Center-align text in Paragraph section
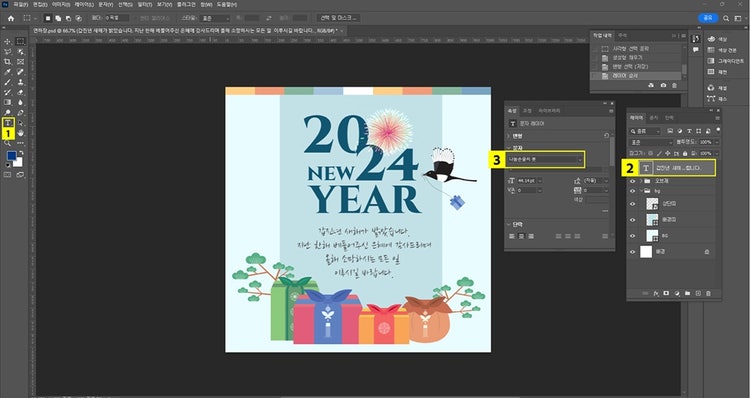 click(x=521, y=236)
